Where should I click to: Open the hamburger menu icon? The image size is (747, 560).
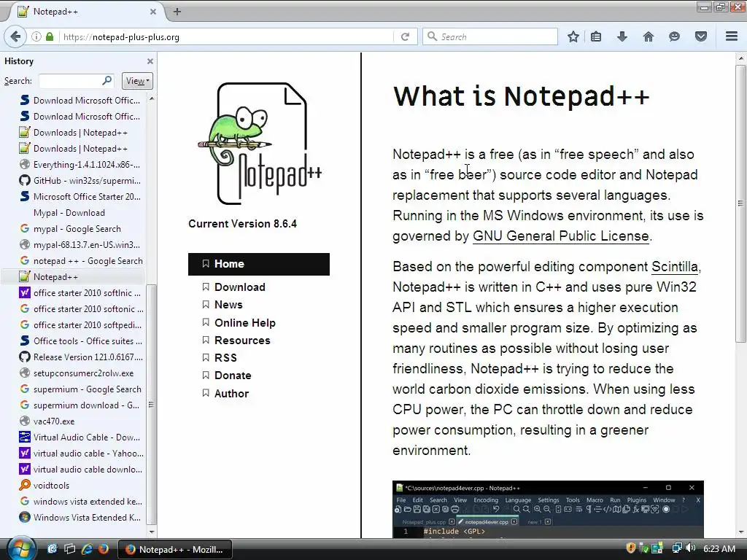[x=732, y=36]
